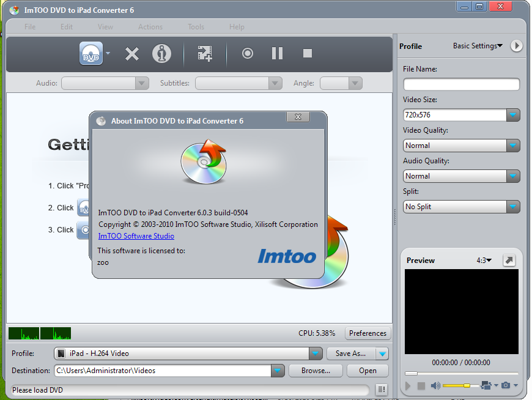532x400 pixels.
Task: Open the Help menu
Action: tap(237, 27)
